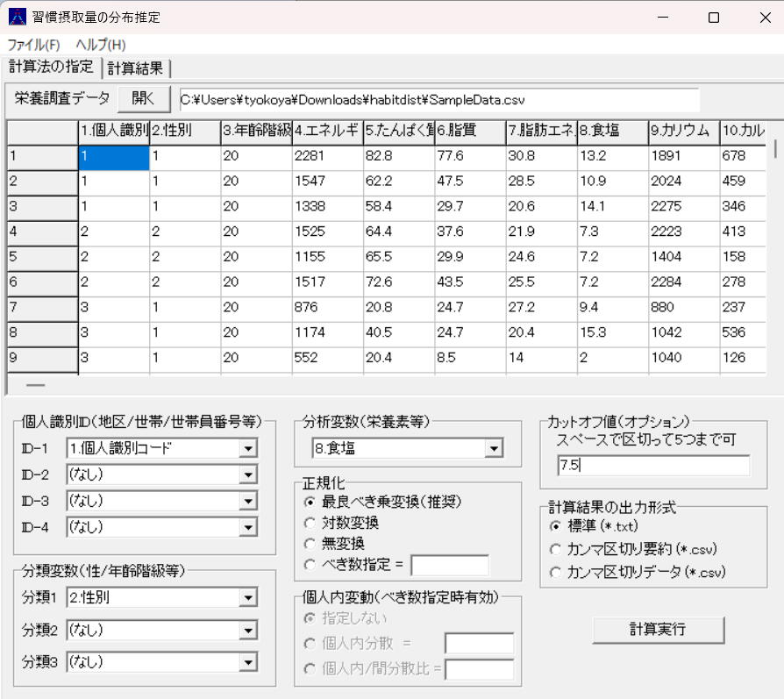This screenshot has height=699, width=784.
Task: Select the 対数変換 radio option
Action: [x=309, y=523]
